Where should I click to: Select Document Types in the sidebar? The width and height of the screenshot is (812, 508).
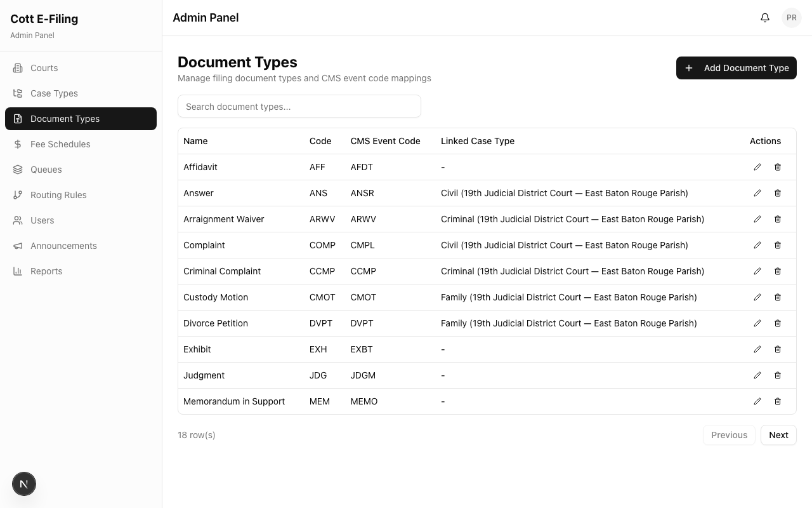[65, 119]
